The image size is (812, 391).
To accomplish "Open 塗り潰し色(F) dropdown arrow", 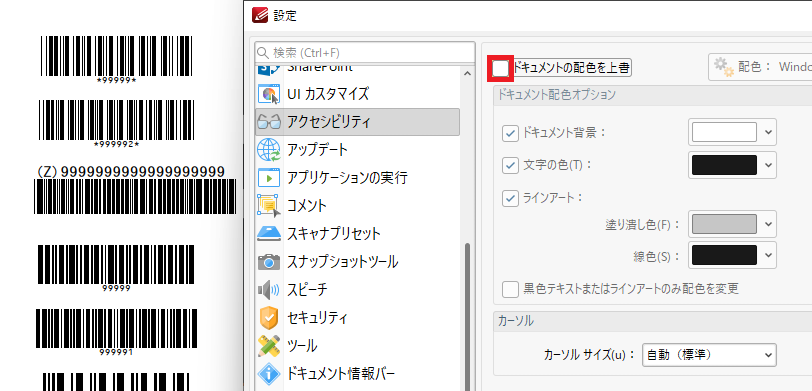I will point(768,224).
